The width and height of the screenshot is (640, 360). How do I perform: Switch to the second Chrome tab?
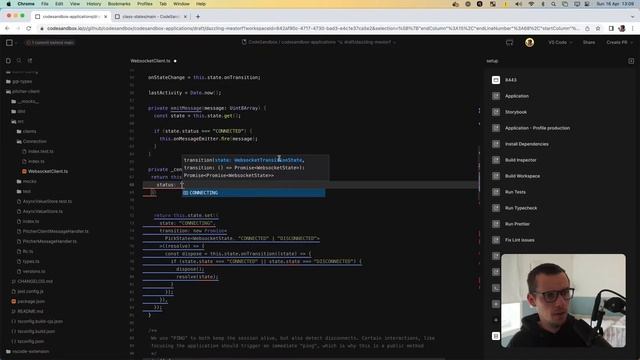[151, 17]
